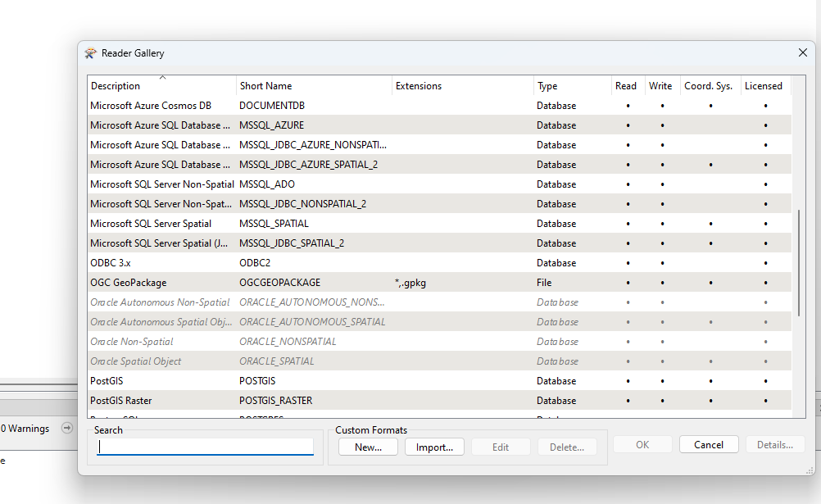
Task: Sort by the Type column header
Action: coord(572,86)
